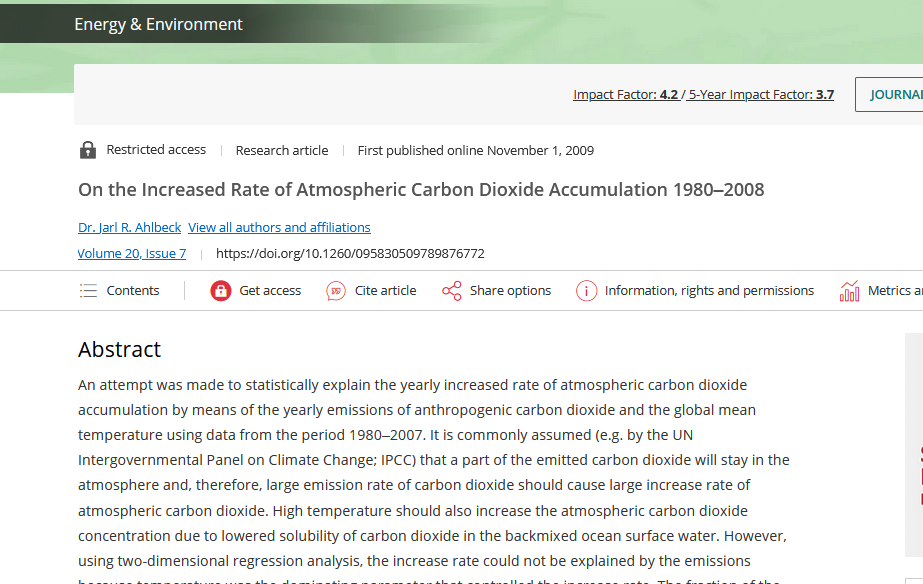
Task: Click the Energy & Environment journal title
Action: click(x=158, y=24)
